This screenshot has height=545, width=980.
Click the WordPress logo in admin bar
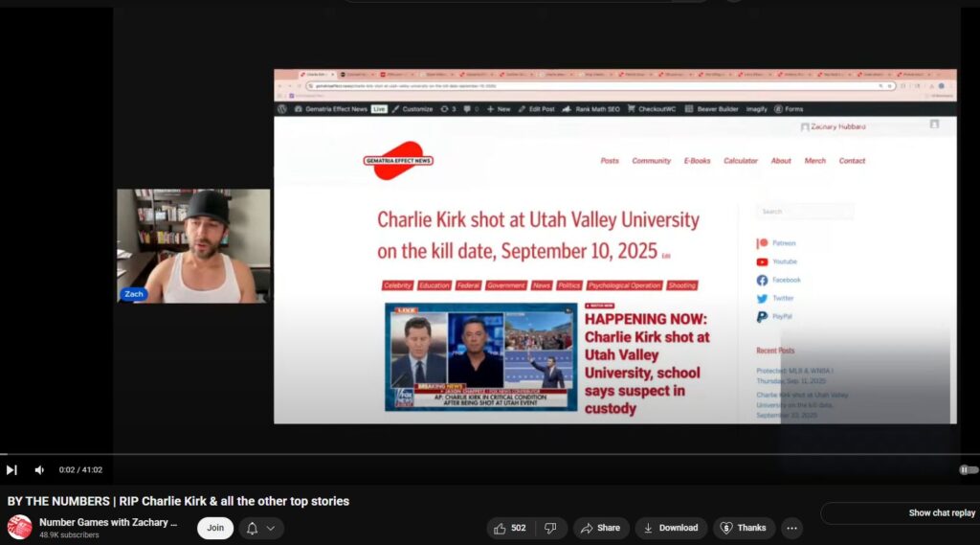click(x=282, y=109)
